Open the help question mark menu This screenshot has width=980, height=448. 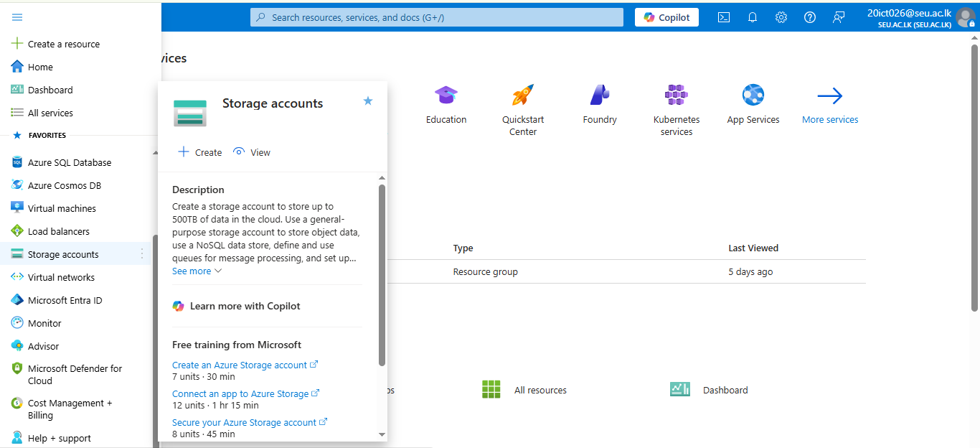tap(810, 17)
